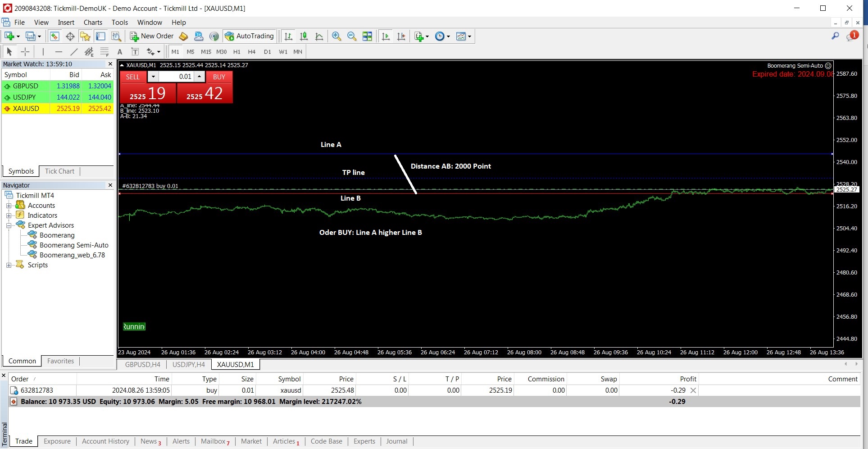
Task: Toggle the Navigator panel star-folder icon
Action: pos(85,36)
